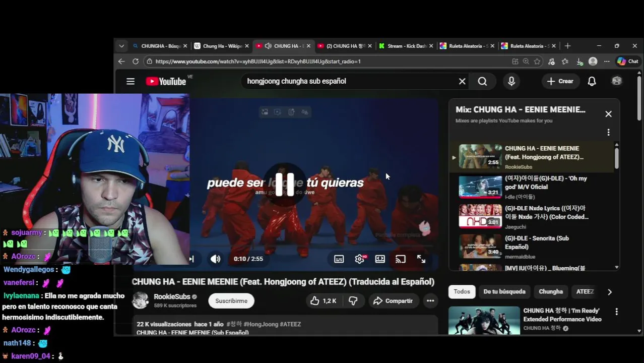This screenshot has height=363, width=644.
Task: Toggle theater mode in the player
Action: click(x=380, y=259)
